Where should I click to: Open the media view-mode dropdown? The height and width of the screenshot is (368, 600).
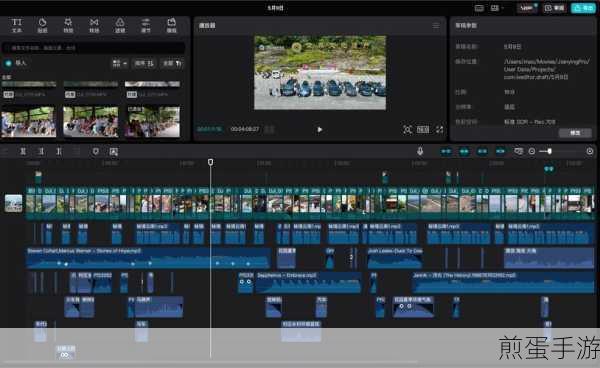point(119,63)
